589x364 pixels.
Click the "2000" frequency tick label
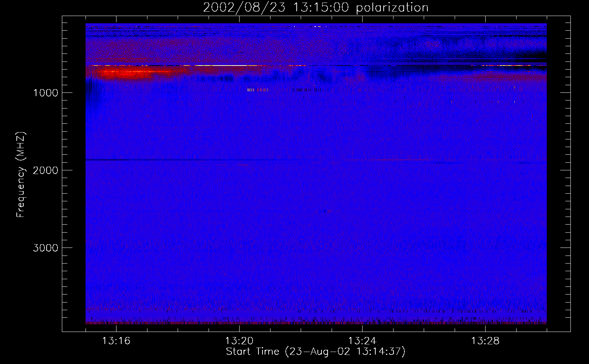(46, 170)
